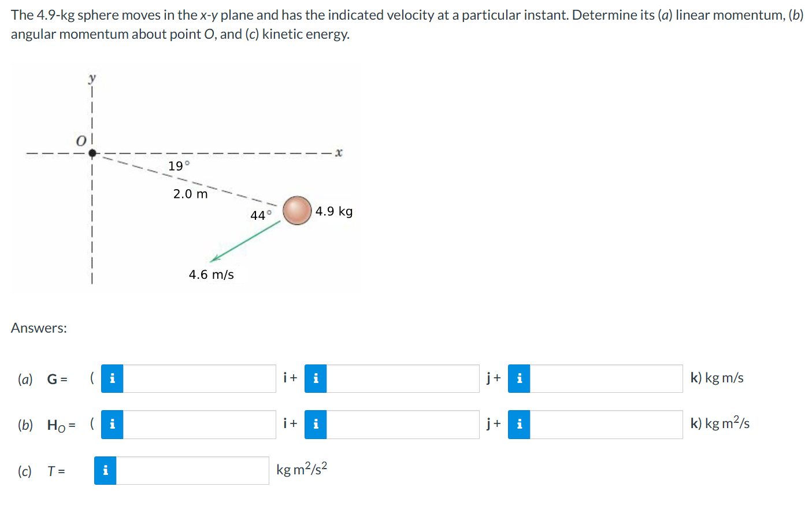Click the info icon for G k-component
Image resolution: width=812 pixels, height=516 pixels.
[519, 378]
